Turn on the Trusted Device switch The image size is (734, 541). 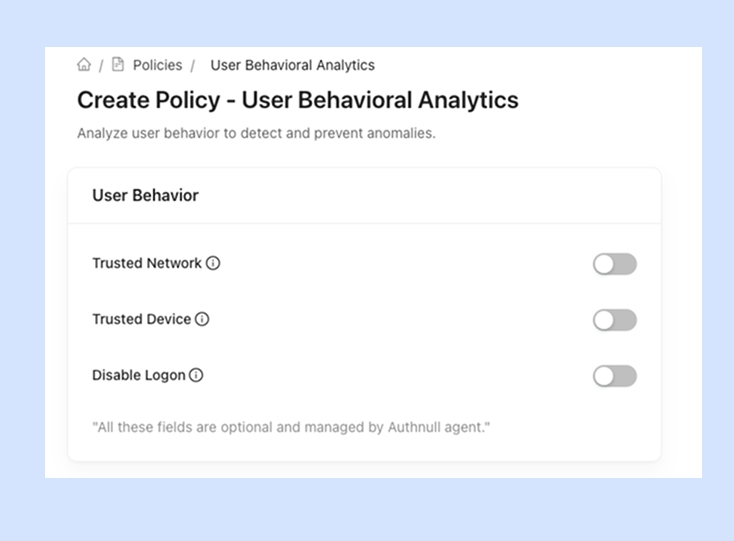(x=614, y=320)
